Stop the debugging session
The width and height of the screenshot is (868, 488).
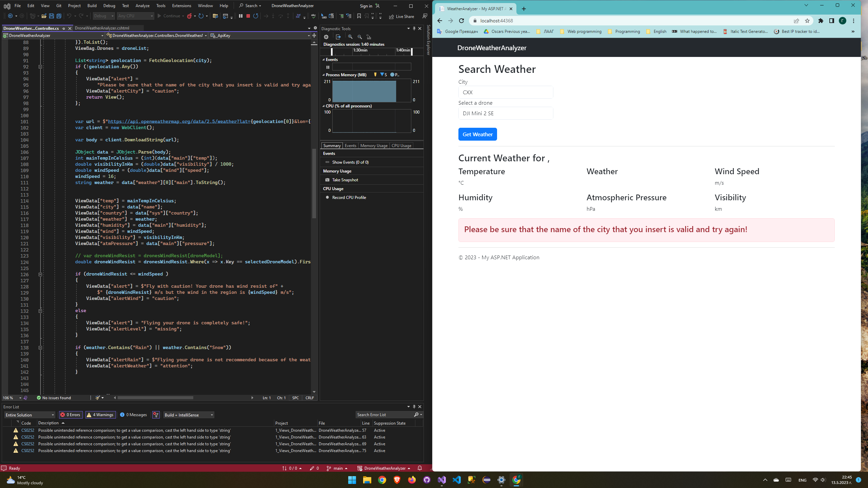tap(248, 16)
